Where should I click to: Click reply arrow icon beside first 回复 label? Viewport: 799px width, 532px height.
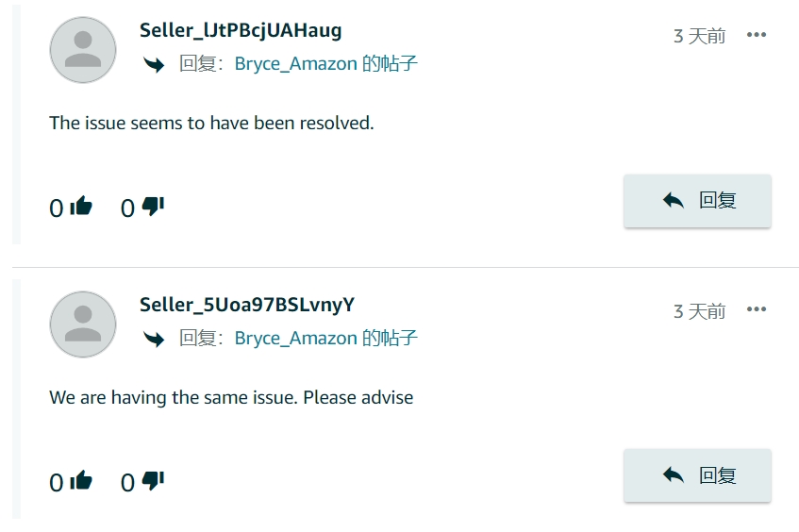click(154, 65)
